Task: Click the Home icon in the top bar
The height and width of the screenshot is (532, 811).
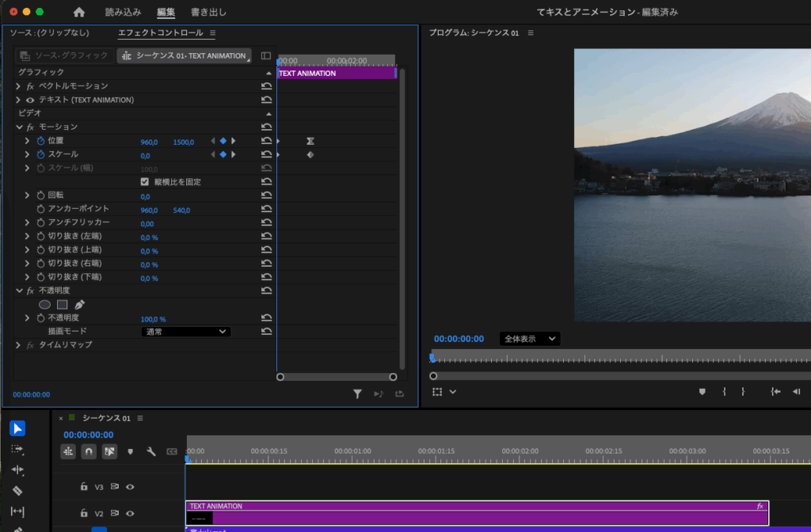Action: [x=79, y=13]
